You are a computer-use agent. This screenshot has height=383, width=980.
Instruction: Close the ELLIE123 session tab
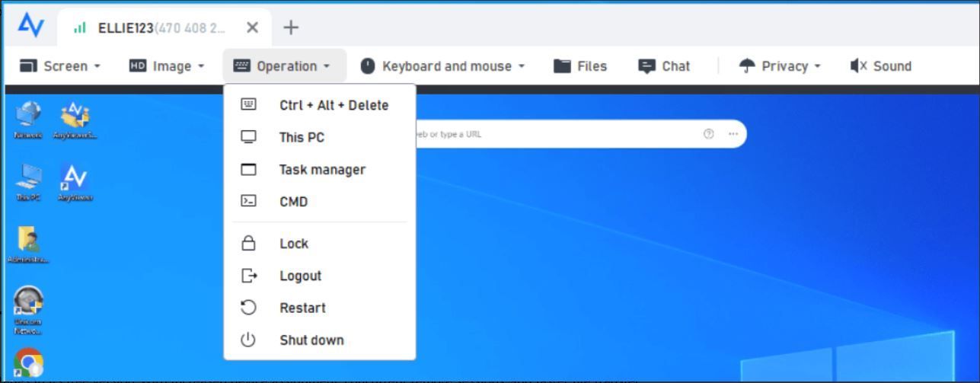(x=253, y=27)
